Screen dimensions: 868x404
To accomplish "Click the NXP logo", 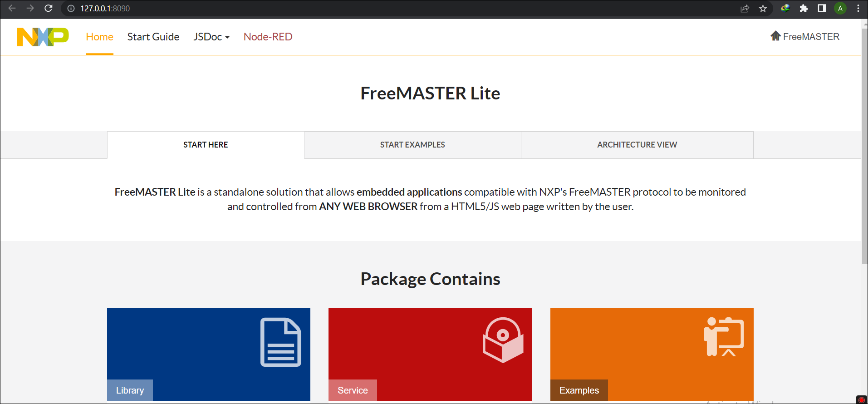I will tap(43, 37).
